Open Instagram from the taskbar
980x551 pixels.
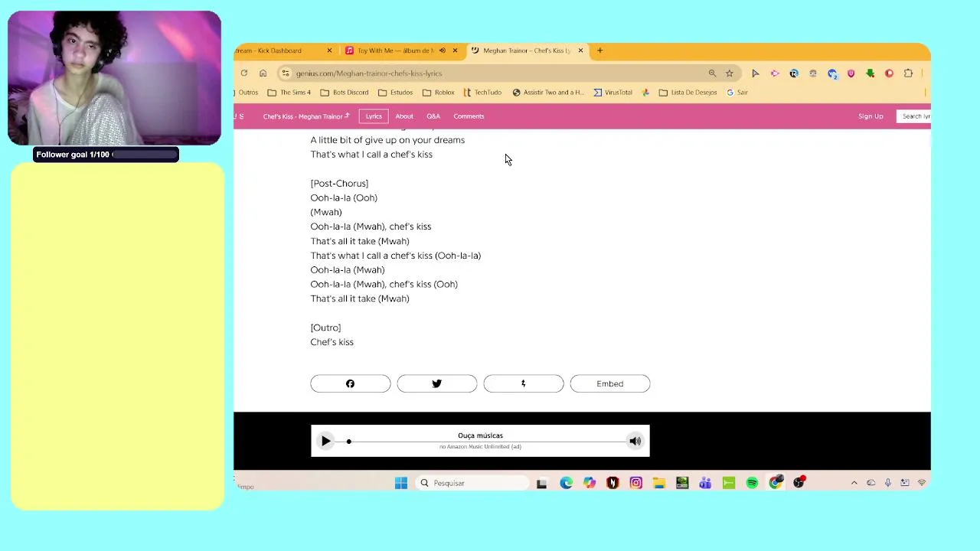(x=635, y=483)
